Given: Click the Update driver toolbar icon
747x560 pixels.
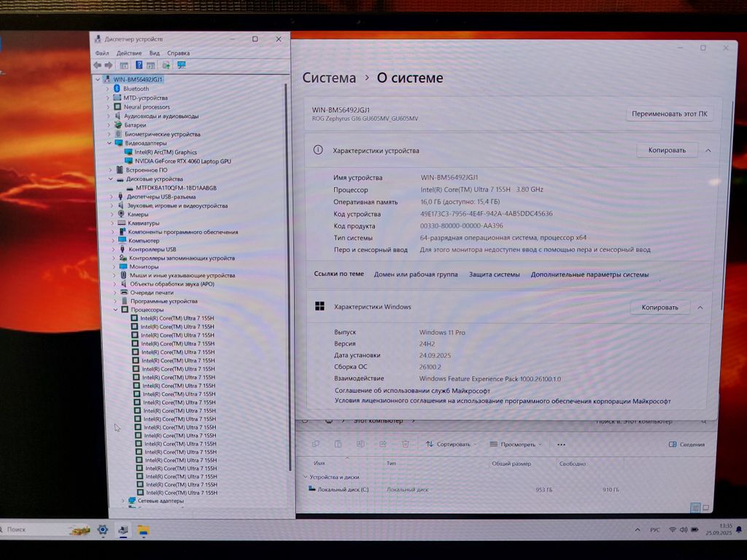Looking at the screenshot, I should point(166,65).
